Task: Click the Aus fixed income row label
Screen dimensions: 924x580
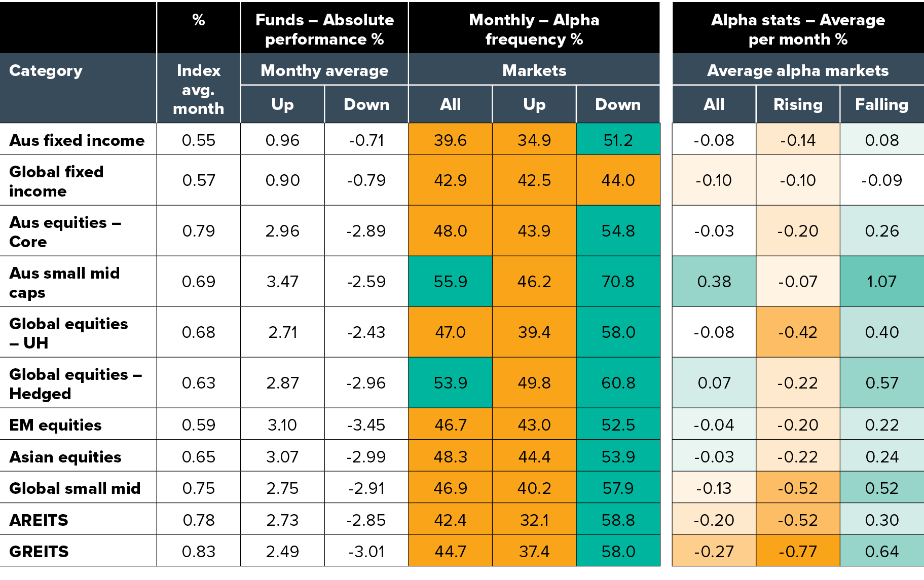Action: (77, 140)
